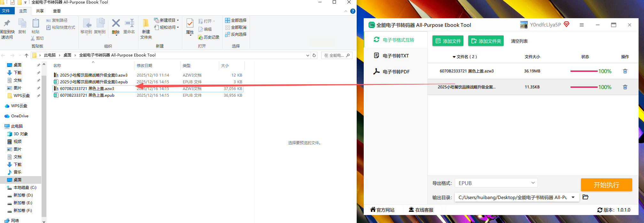Click 打开 in ribbon open group
The width and height of the screenshot is (644, 223).
206,21
